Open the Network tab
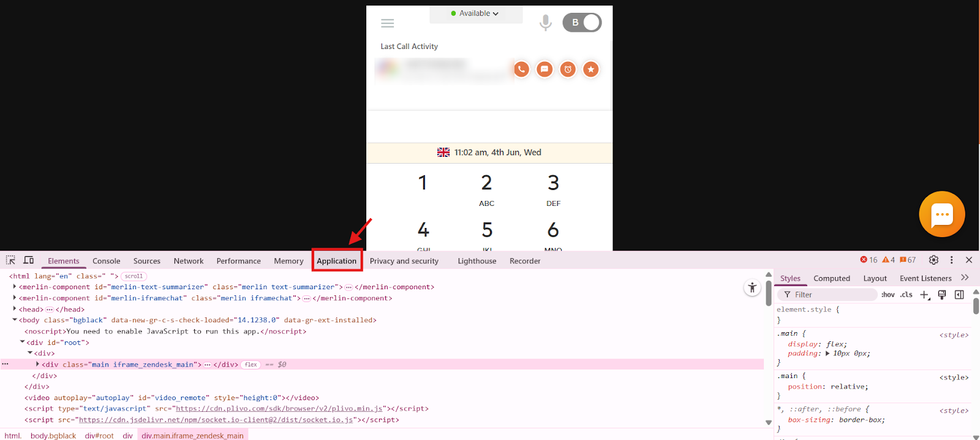The height and width of the screenshot is (440, 980). [189, 261]
